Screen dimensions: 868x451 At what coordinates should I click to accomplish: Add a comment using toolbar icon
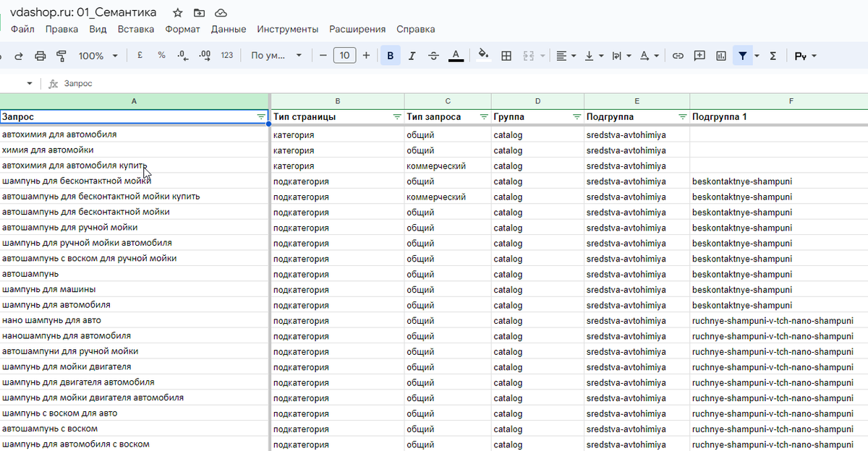point(699,56)
